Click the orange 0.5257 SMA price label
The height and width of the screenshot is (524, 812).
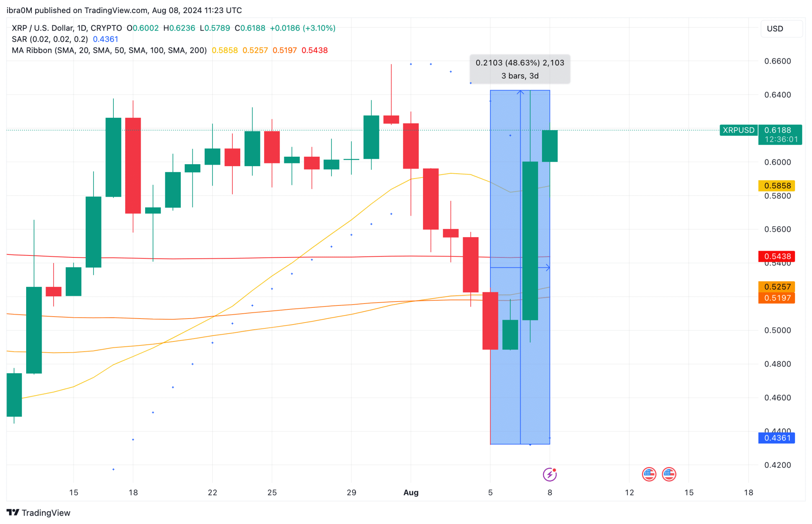[777, 286]
